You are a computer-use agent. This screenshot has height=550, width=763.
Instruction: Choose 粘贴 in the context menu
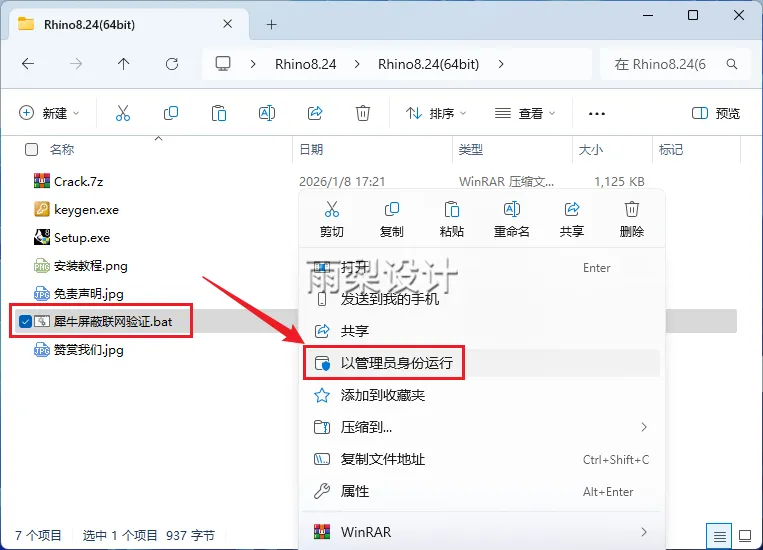coord(452,219)
